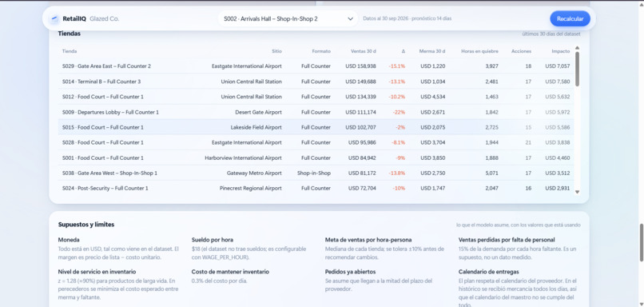Select row S009 Departures Lobby
644x307 pixels.
pos(316,112)
